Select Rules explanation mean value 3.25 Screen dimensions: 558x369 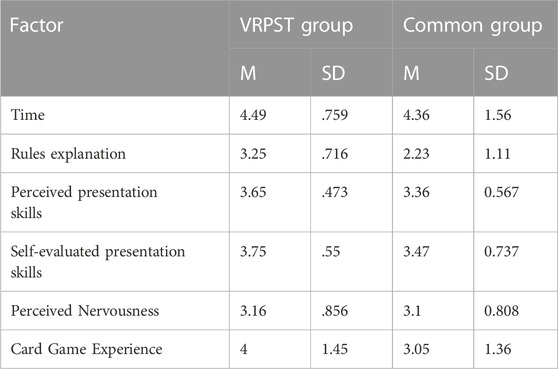pyautogui.click(x=253, y=154)
